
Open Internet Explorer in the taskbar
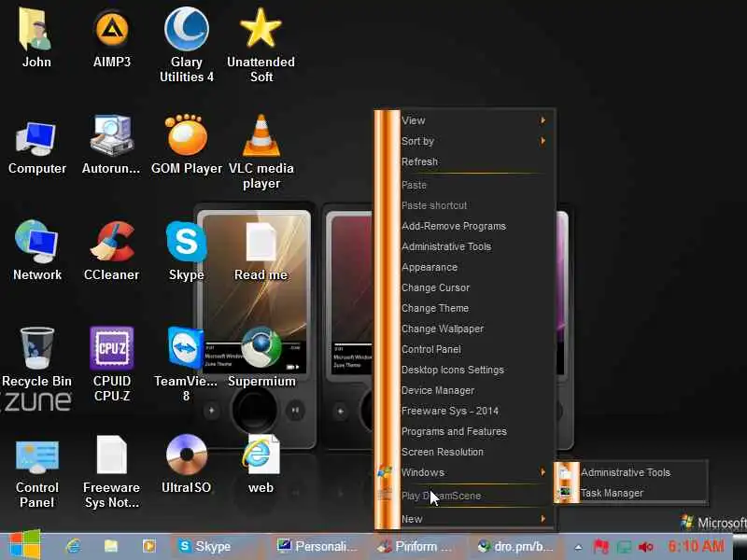pyautogui.click(x=73, y=546)
